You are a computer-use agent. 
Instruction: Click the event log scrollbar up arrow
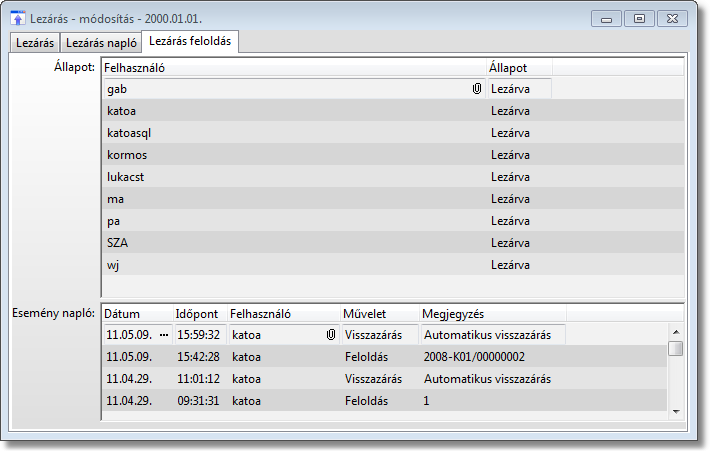(x=676, y=332)
